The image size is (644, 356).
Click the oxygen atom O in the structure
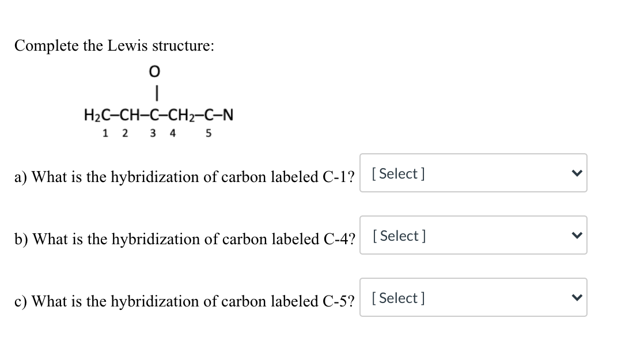(154, 71)
